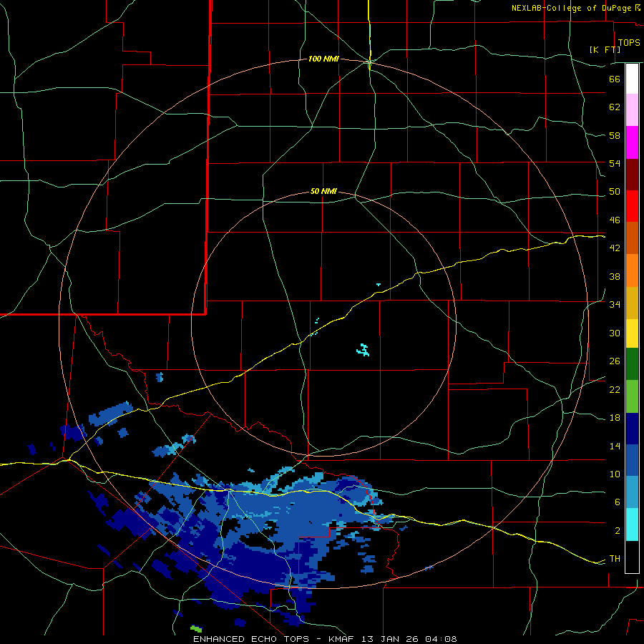
Task: Click the 50 scale value on the legend
Action: pyautogui.click(x=615, y=192)
